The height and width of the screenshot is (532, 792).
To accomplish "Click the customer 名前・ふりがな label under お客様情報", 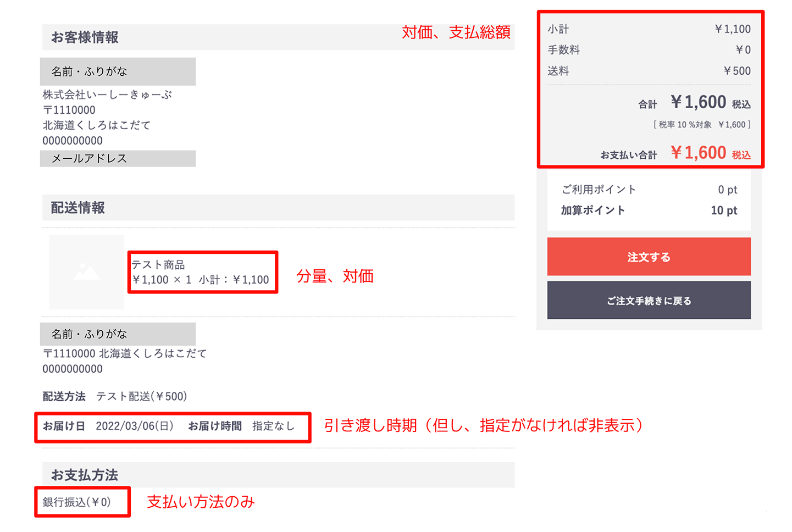I will pyautogui.click(x=118, y=71).
